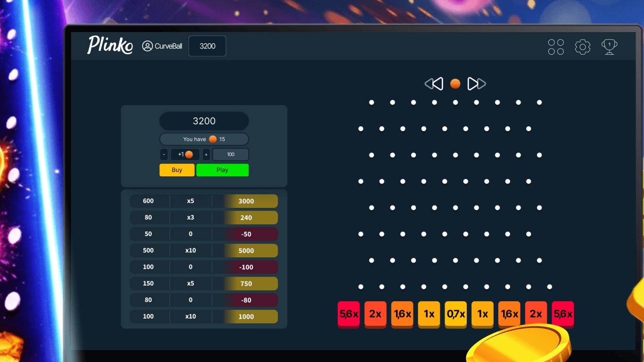Click the 2x multiplier slot beside 5.6x
Viewport: 644px width, 362px height.
pos(375,314)
